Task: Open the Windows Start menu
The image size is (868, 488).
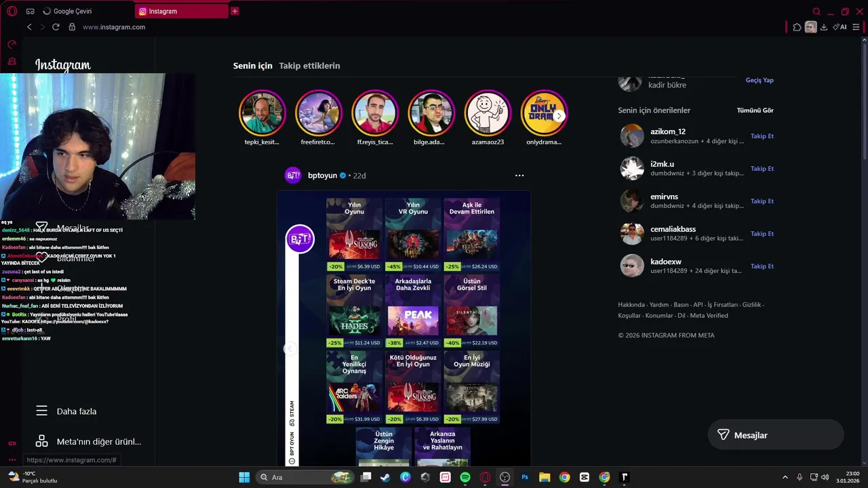Action: pyautogui.click(x=244, y=477)
